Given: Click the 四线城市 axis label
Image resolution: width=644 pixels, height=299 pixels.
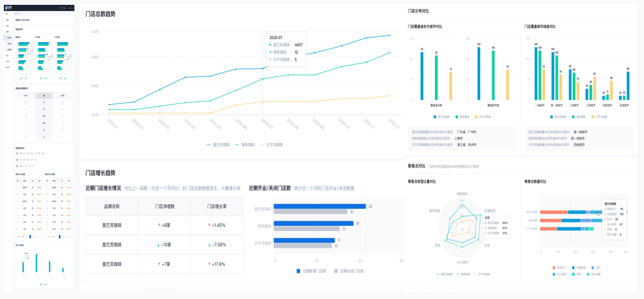Looking at the screenshot, I should [607, 105].
